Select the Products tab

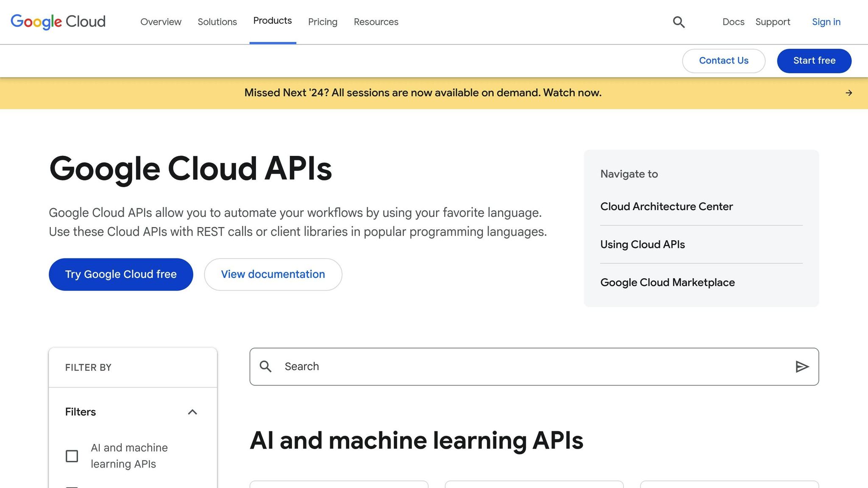tap(273, 21)
